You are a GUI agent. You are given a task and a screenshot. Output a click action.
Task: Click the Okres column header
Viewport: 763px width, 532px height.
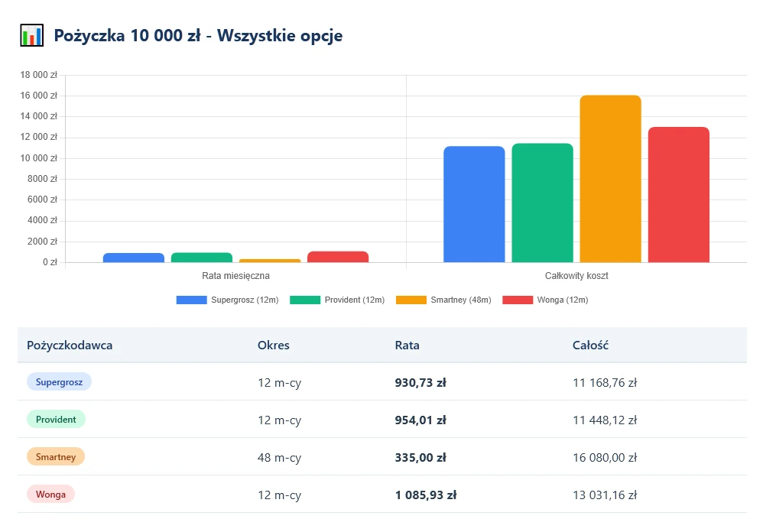click(x=274, y=345)
